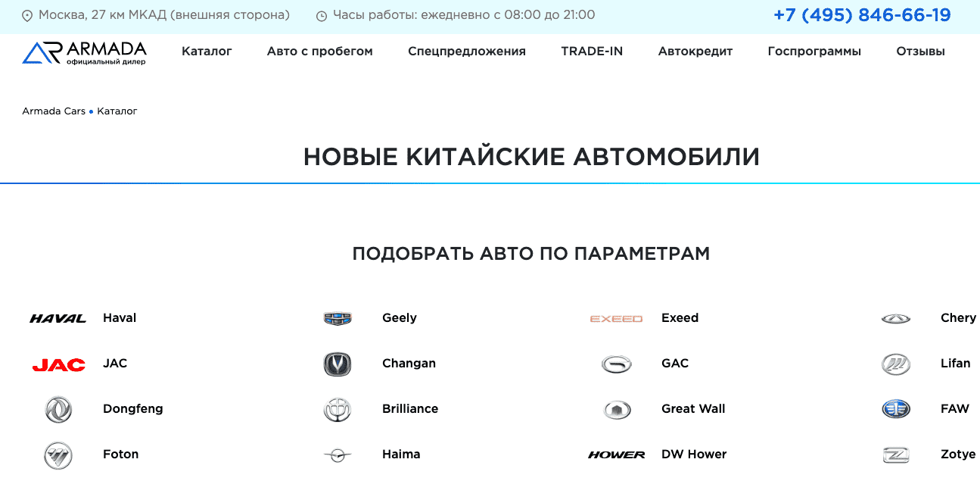Image resolution: width=980 pixels, height=478 pixels.
Task: Select the Changan brand emblem
Action: 338,363
